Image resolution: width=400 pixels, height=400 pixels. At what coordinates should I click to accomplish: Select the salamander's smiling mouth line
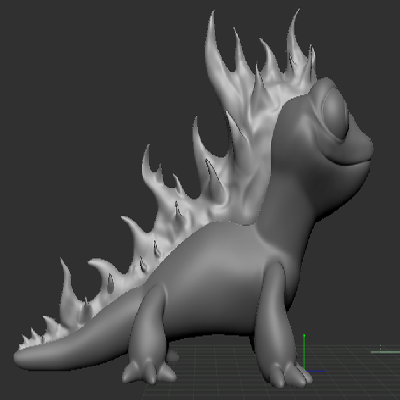[347, 162]
